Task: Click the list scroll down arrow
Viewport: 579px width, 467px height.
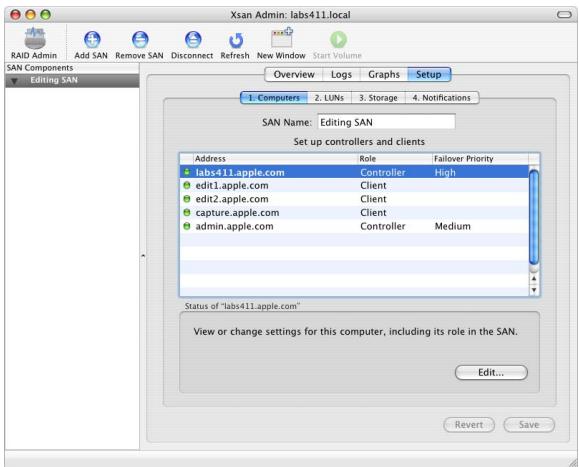Action: tap(534, 290)
